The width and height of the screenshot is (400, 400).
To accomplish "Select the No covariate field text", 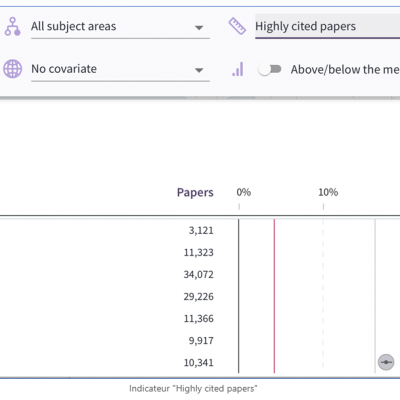I will [64, 69].
